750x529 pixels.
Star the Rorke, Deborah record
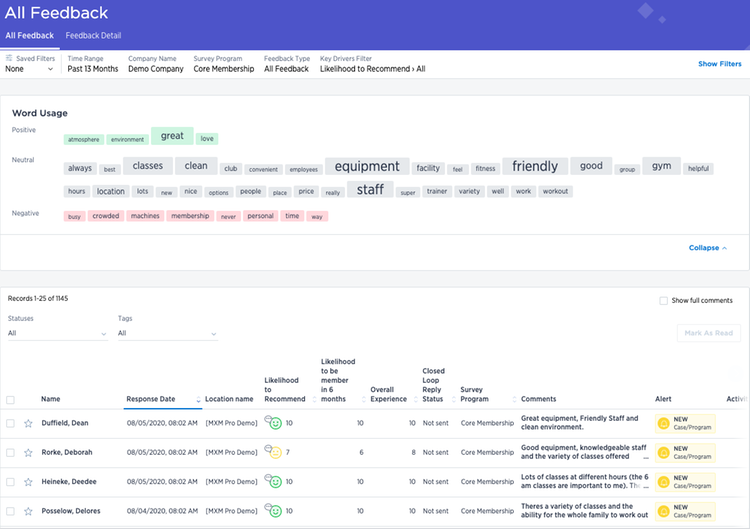click(28, 452)
